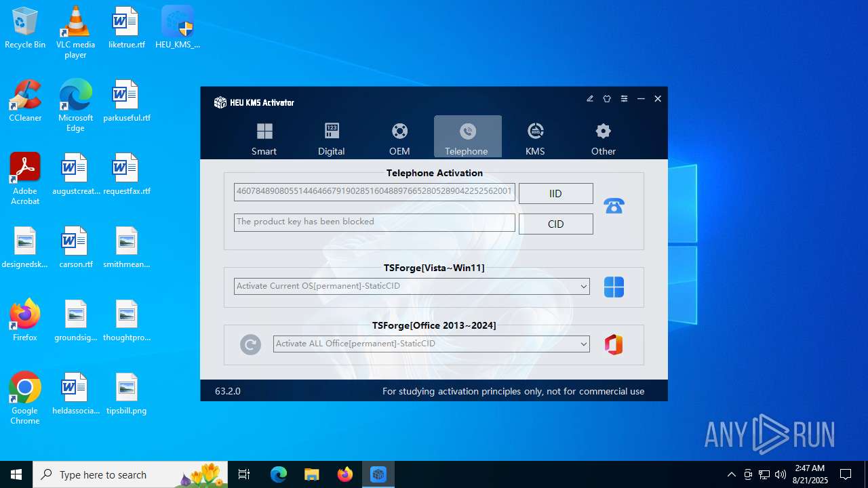
Task: Select the VLC media player desktop icon
Action: coord(75,32)
